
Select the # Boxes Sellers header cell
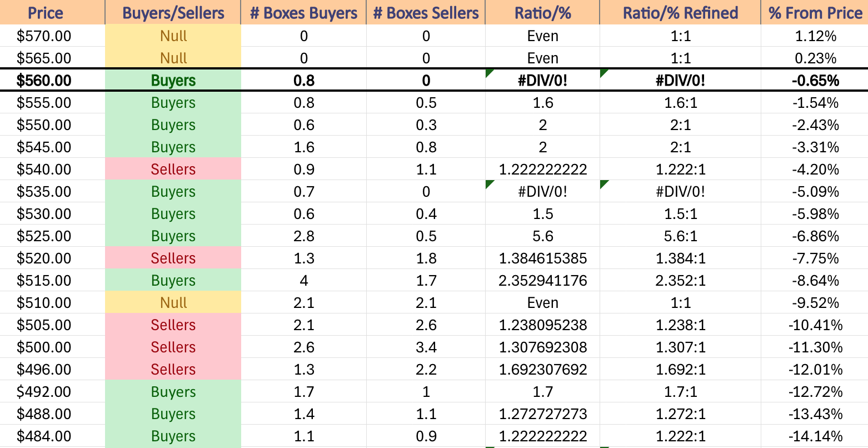click(426, 12)
